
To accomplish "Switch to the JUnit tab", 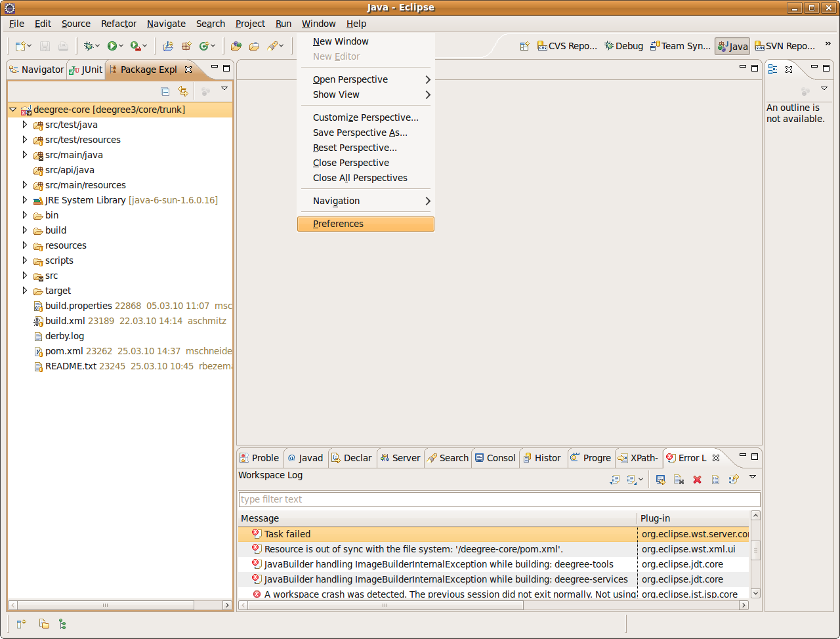I will coord(87,70).
